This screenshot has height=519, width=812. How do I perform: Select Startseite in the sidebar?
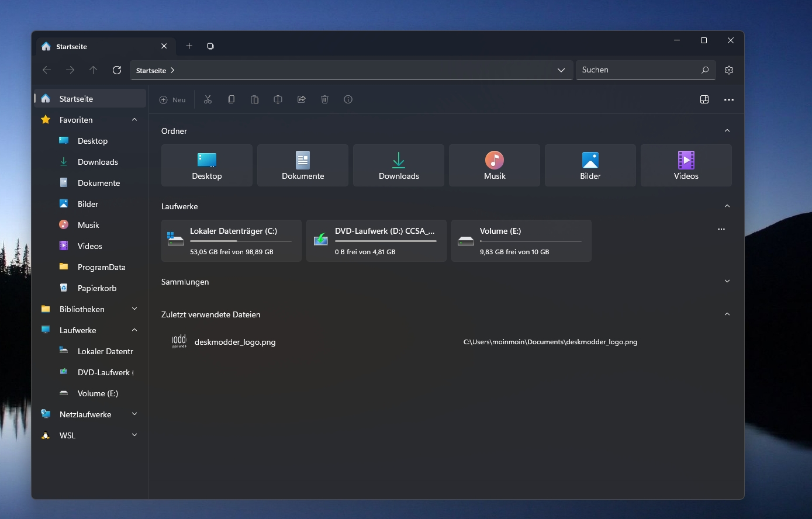[x=90, y=99]
